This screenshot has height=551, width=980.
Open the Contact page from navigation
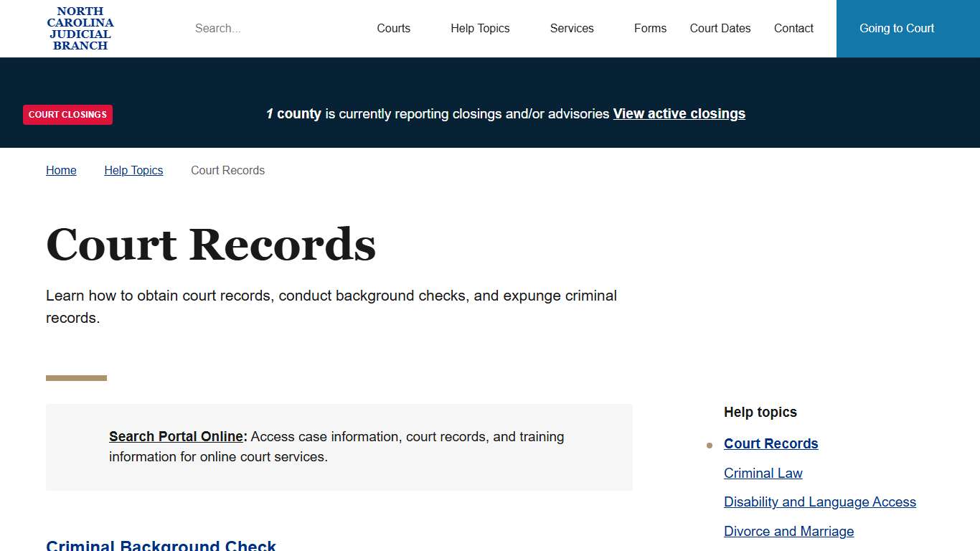(x=793, y=28)
